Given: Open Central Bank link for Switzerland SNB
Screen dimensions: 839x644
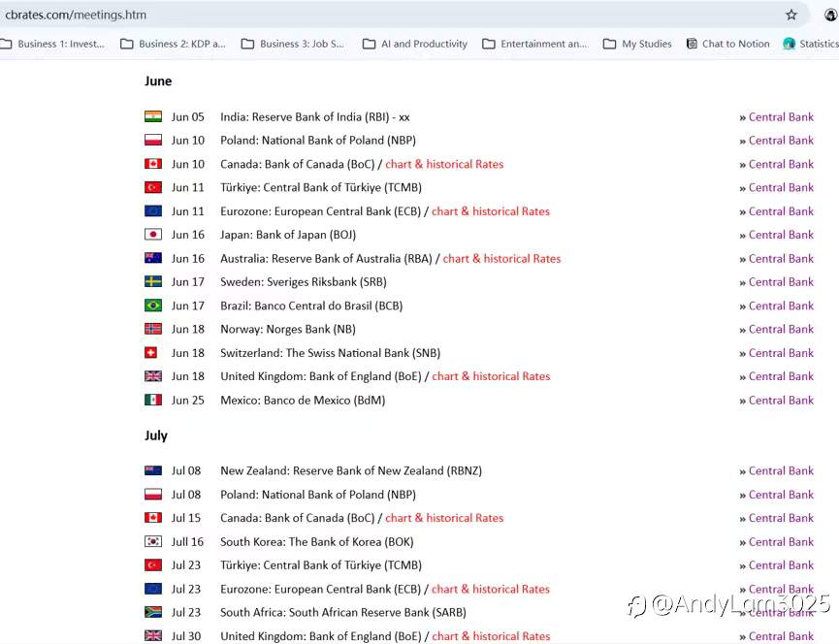Looking at the screenshot, I should [781, 353].
